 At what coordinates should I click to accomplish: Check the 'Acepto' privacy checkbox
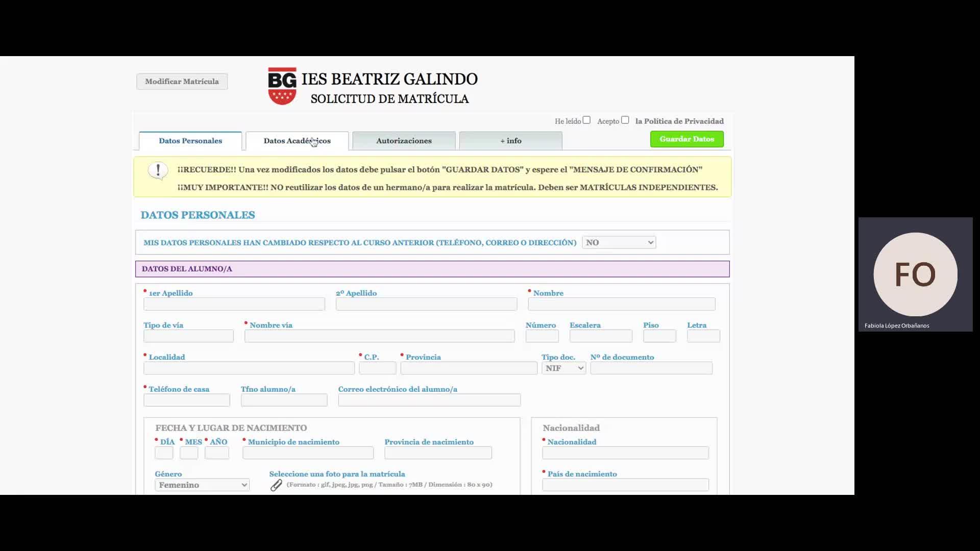click(625, 120)
